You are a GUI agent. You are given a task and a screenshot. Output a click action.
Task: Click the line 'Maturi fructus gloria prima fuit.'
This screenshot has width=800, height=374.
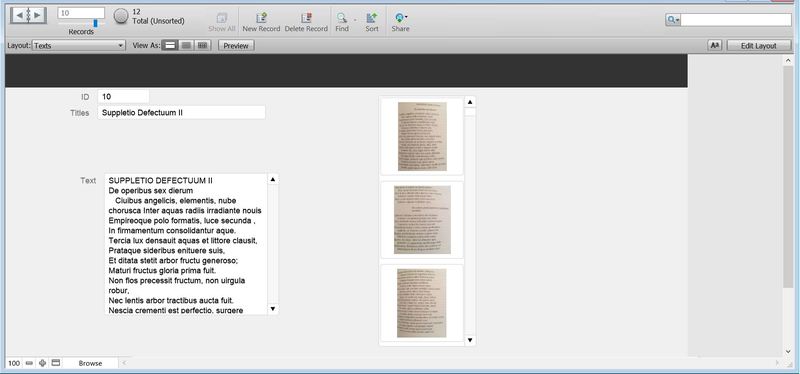[x=162, y=270]
